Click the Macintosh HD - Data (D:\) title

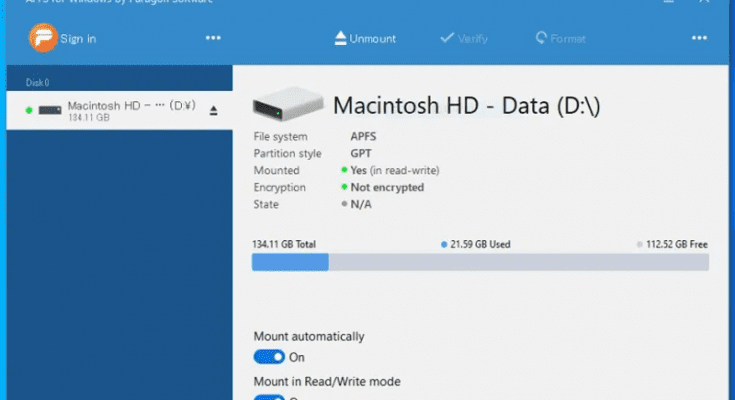[x=466, y=105]
